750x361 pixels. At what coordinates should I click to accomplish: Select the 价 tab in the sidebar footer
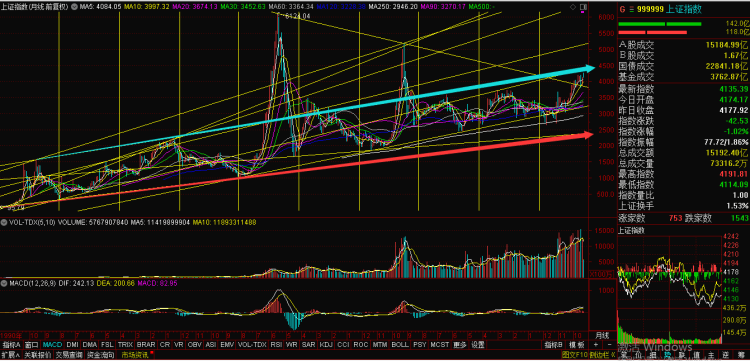(638, 355)
